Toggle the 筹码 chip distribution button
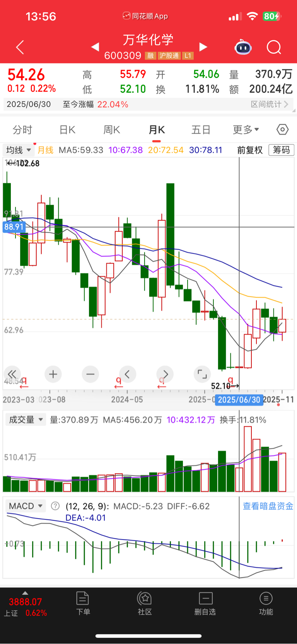297x644 pixels. (x=282, y=150)
